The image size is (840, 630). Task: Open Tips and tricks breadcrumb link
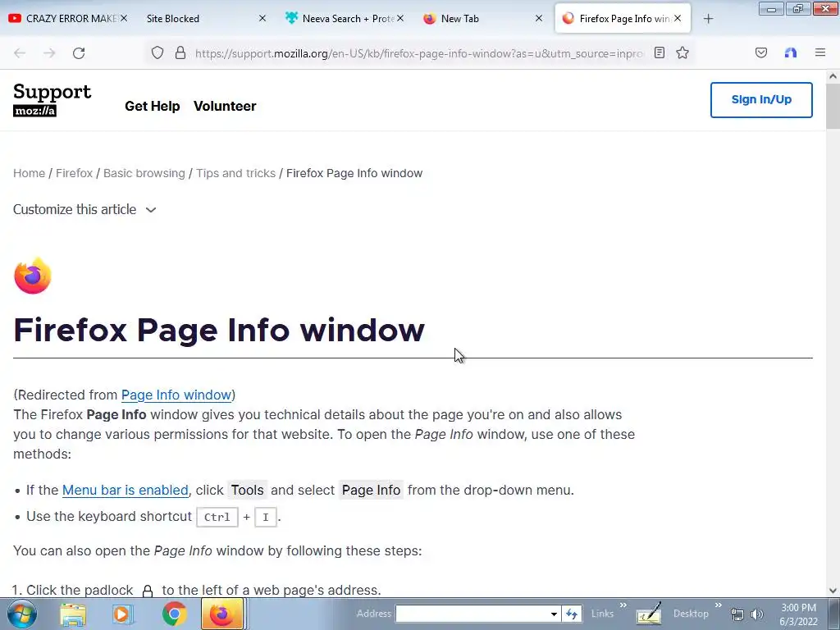[235, 173]
